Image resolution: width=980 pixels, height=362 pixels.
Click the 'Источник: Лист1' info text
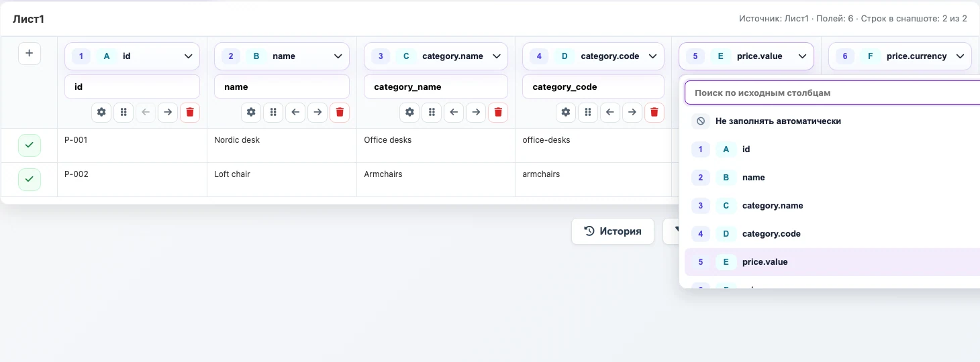pyautogui.click(x=773, y=19)
